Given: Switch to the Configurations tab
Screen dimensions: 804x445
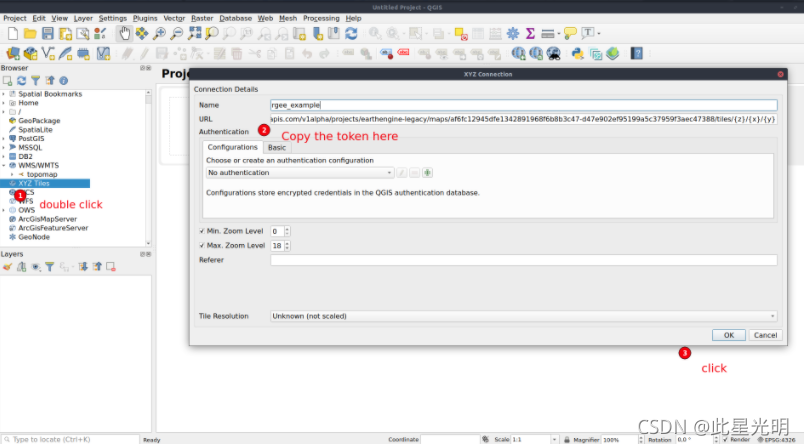Looking at the screenshot, I should (232, 147).
